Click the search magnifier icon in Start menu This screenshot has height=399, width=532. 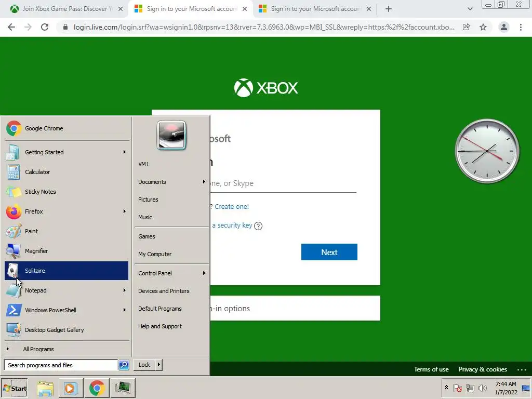click(124, 365)
